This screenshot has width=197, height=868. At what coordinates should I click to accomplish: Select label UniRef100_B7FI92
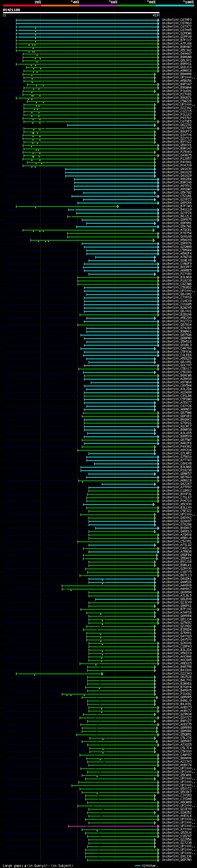177,609
